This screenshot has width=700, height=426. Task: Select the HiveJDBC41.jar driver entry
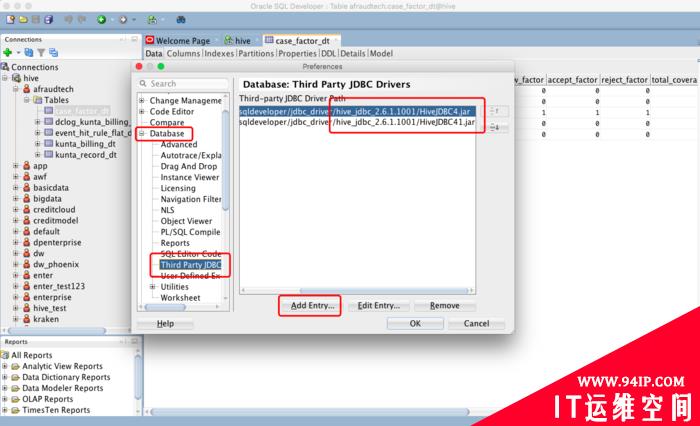(x=357, y=122)
